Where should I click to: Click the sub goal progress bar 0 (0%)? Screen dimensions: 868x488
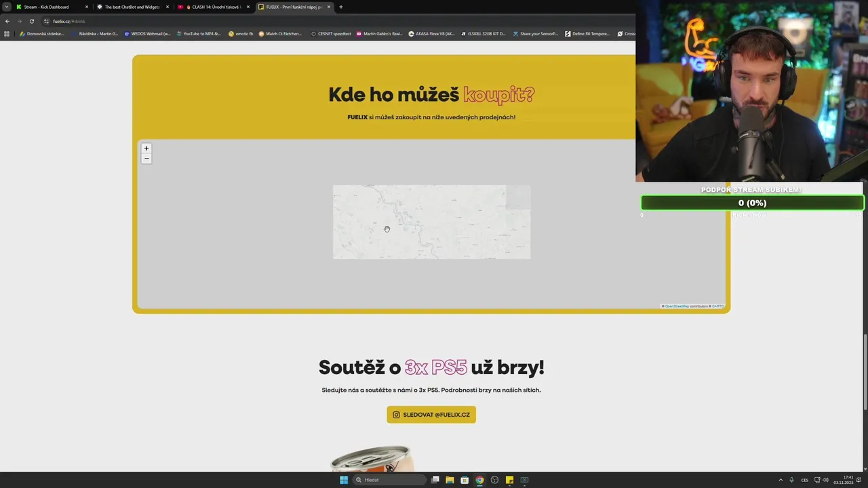point(752,203)
